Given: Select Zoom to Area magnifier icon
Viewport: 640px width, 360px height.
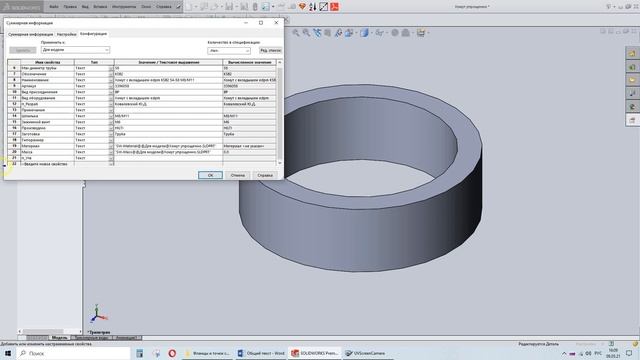Looking at the screenshot, I should click(306, 33).
